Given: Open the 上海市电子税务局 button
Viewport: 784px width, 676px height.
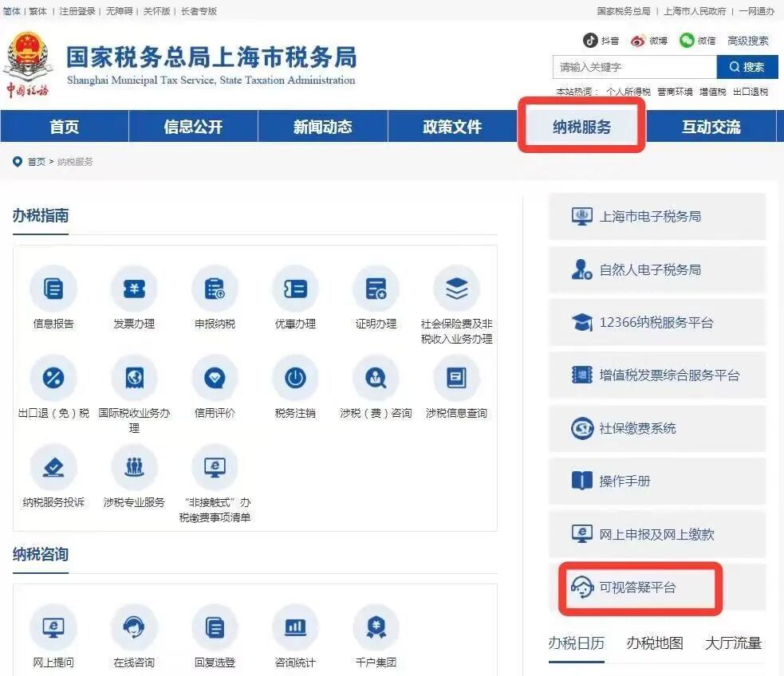Looking at the screenshot, I should [649, 216].
